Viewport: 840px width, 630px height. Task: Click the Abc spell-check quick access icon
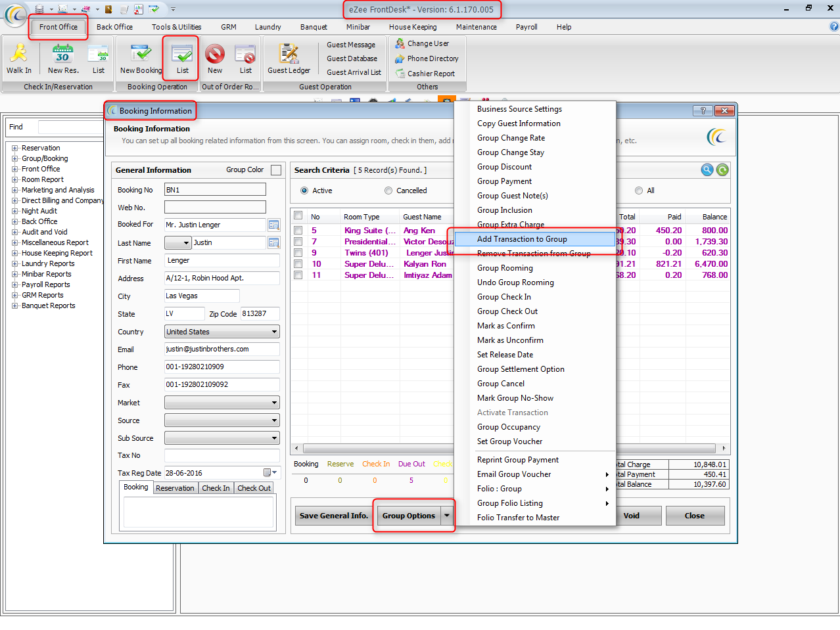pyautogui.click(x=139, y=9)
